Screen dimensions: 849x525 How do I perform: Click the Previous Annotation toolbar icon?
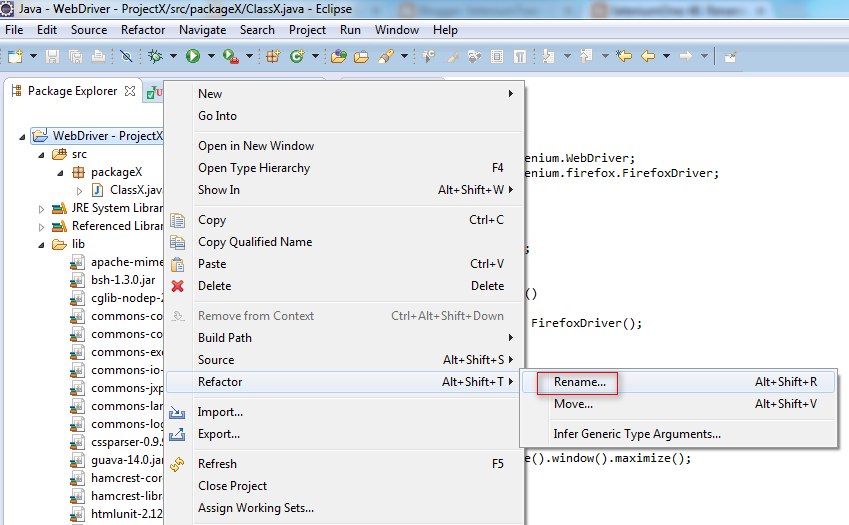click(x=586, y=56)
